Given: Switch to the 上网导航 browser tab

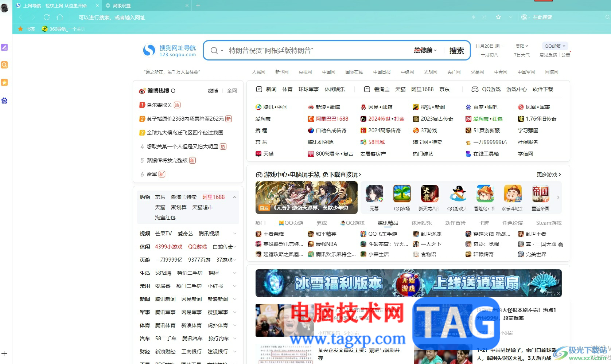Looking at the screenshot, I should click(x=58, y=5).
